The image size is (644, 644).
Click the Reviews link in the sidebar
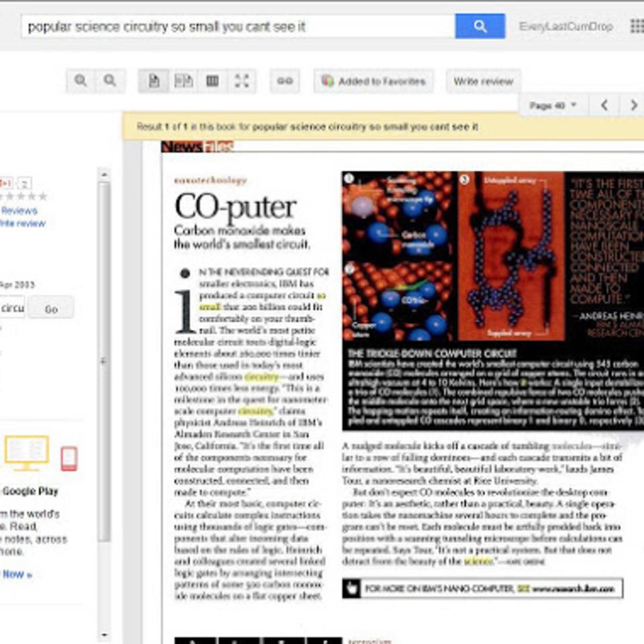click(x=19, y=211)
